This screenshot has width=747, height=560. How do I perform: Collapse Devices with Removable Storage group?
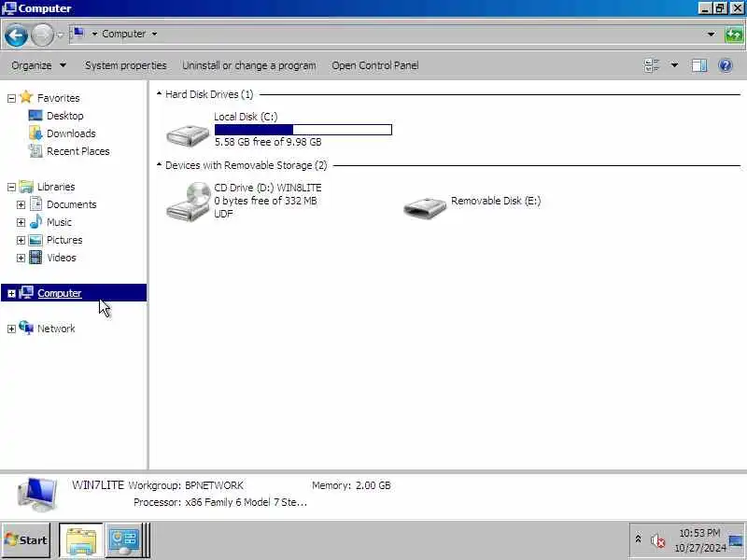[x=159, y=165]
